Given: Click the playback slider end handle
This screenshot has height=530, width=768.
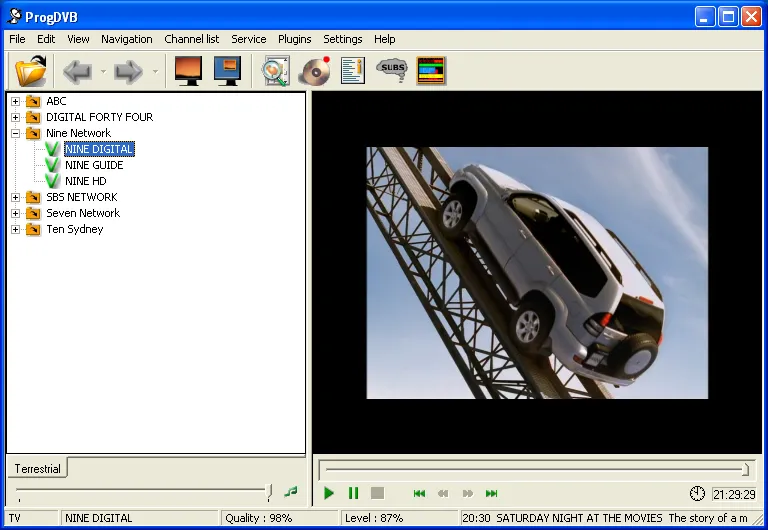Looking at the screenshot, I should tap(745, 469).
